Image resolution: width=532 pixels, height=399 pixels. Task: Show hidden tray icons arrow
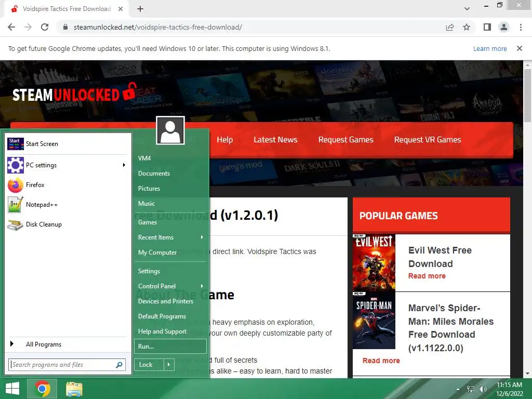[x=458, y=389]
